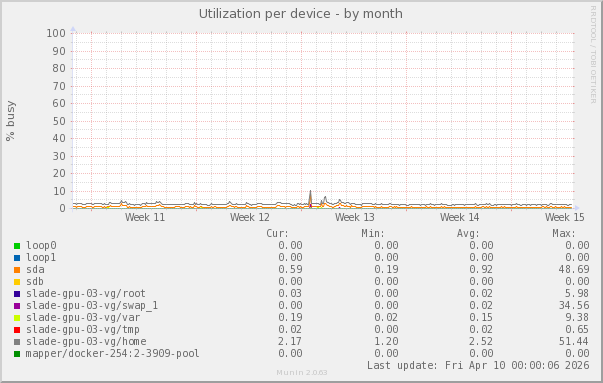Click the 'Min:' column header

point(373,233)
